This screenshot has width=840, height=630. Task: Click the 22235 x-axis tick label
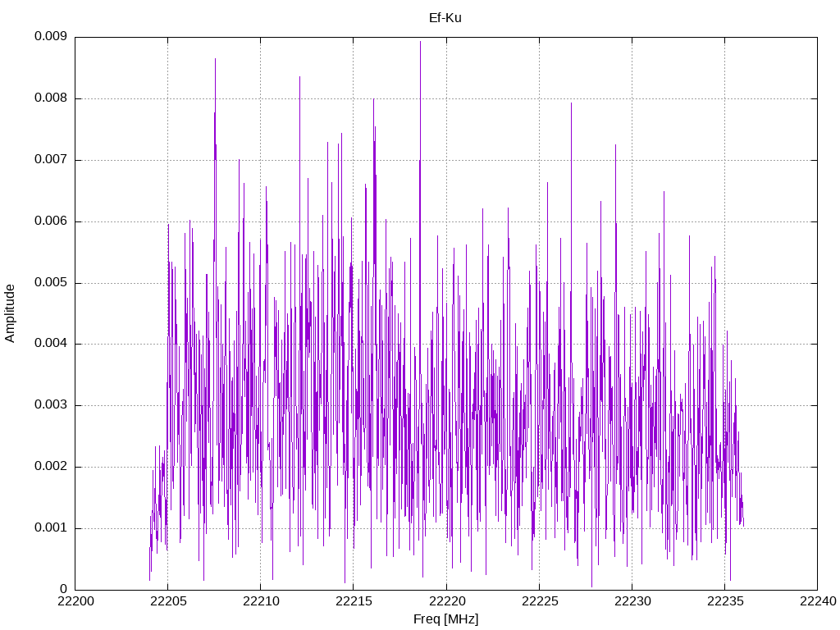pyautogui.click(x=725, y=601)
